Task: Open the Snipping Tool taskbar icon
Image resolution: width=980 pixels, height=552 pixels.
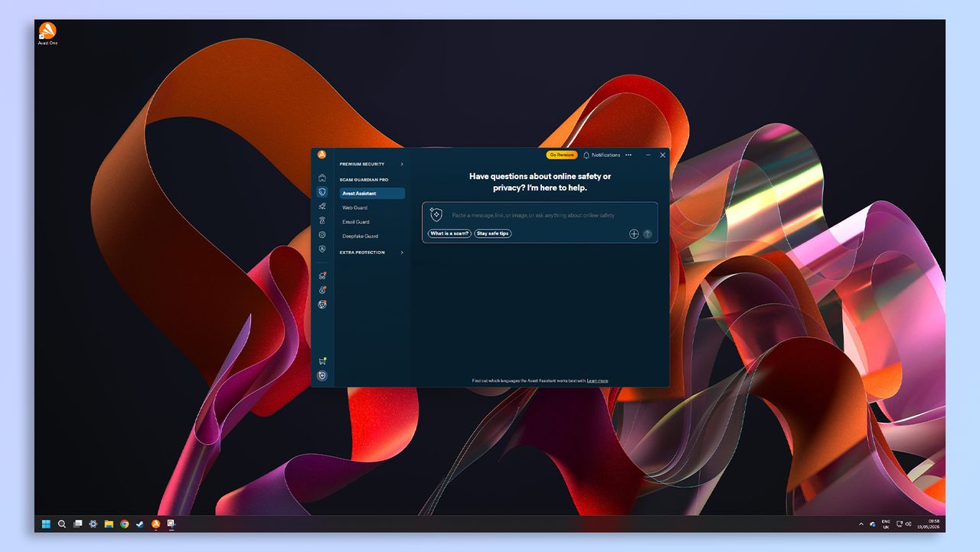Action: click(171, 524)
